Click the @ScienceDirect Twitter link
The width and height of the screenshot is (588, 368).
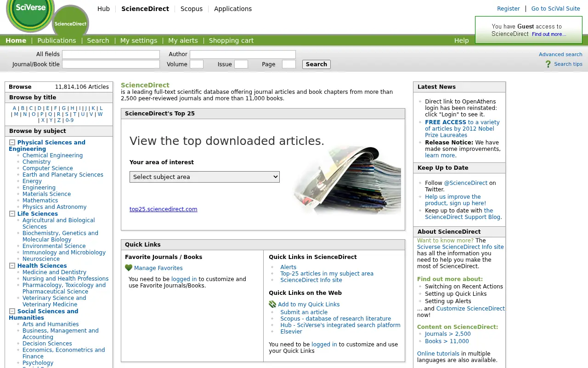(x=465, y=183)
